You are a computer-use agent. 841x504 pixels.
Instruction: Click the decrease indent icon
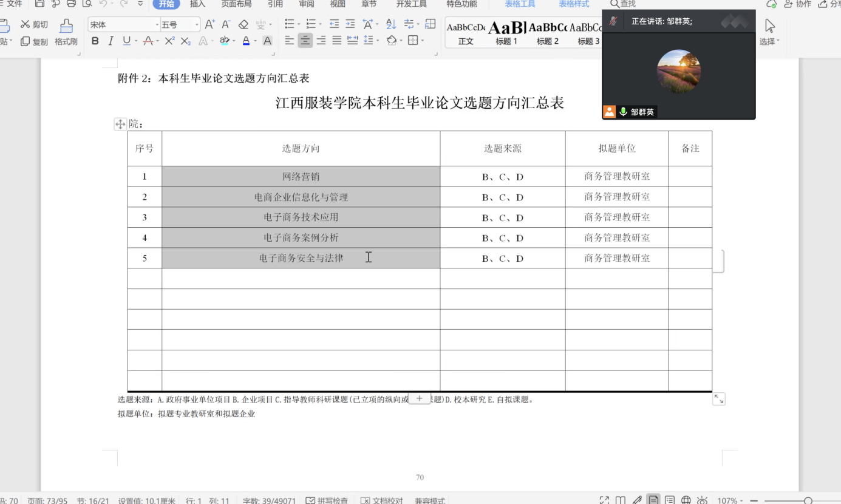[334, 24]
